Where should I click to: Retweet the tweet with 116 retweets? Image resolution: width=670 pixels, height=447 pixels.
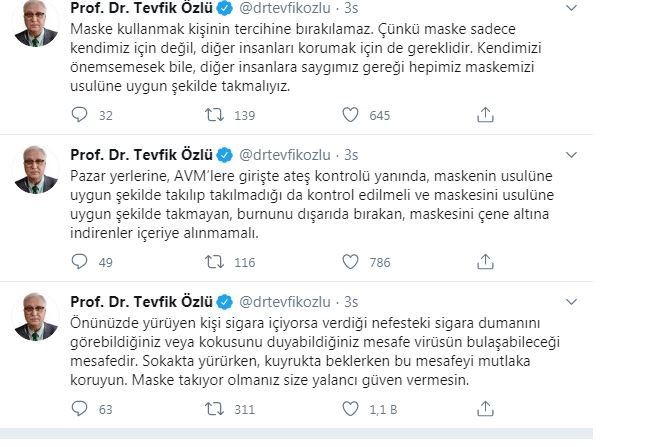[x=213, y=262]
